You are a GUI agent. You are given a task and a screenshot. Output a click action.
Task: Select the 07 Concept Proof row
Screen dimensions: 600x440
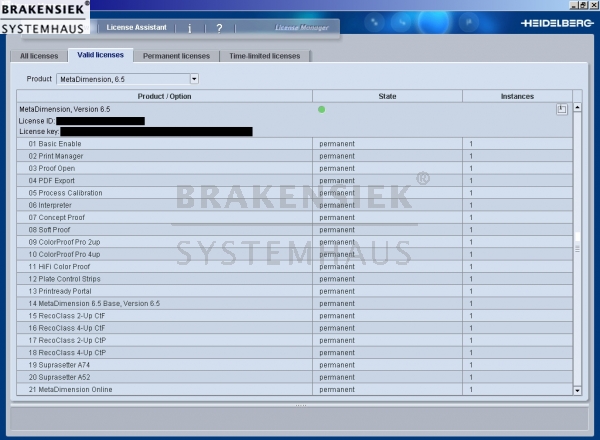click(x=295, y=217)
